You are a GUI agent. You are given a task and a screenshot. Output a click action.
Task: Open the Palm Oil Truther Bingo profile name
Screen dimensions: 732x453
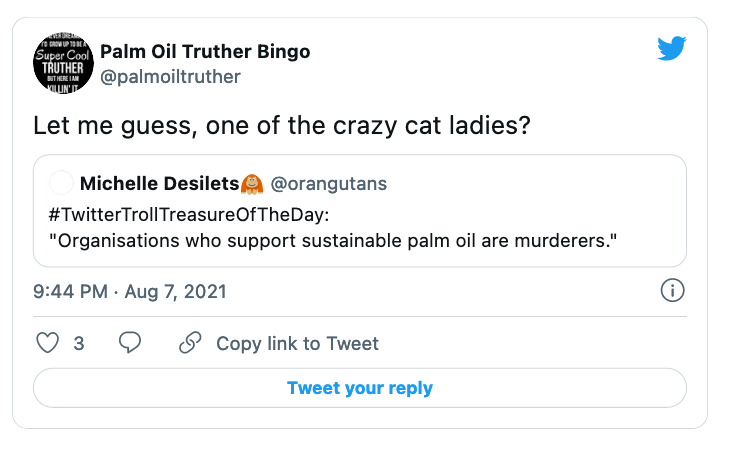click(205, 51)
